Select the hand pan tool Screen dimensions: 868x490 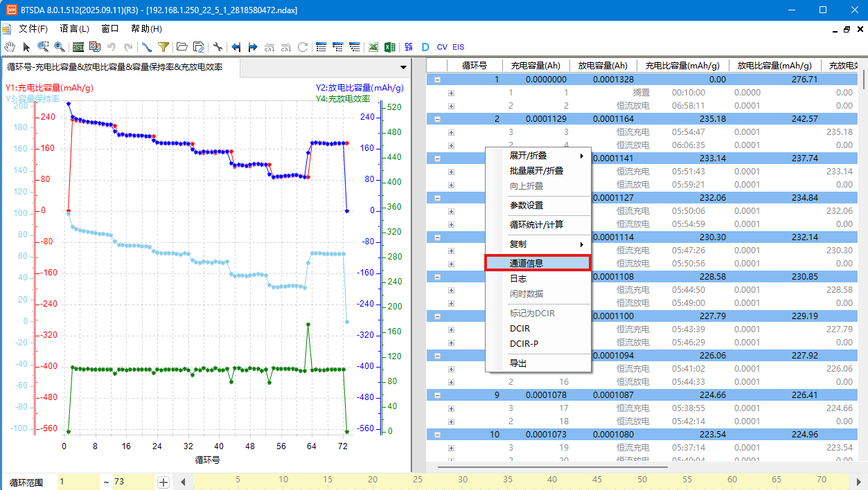10,47
